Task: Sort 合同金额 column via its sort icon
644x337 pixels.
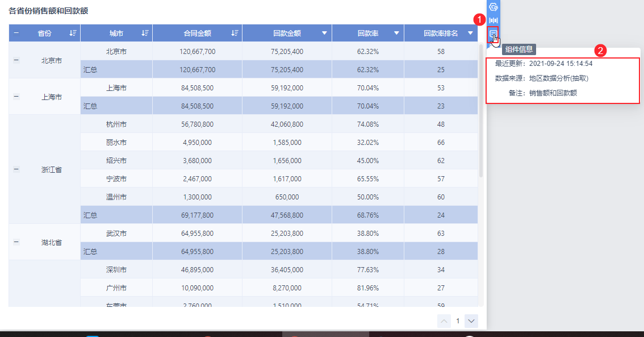Action: click(x=235, y=34)
